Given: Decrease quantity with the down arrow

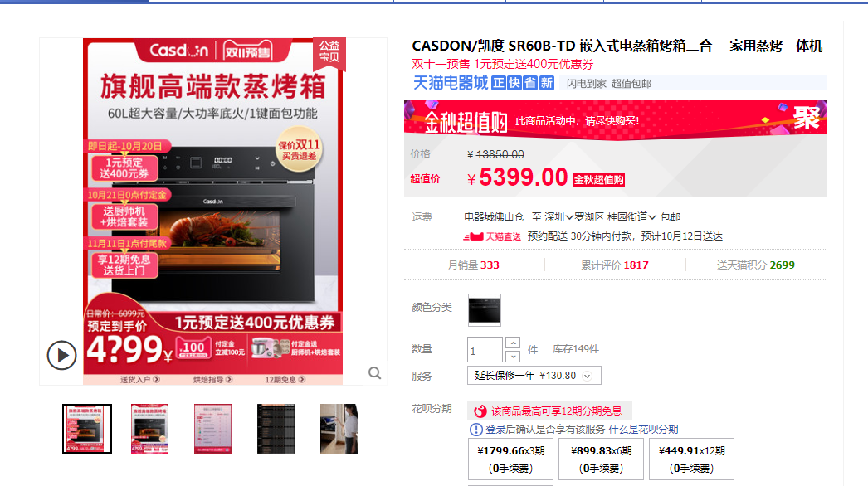Looking at the screenshot, I should click(513, 356).
